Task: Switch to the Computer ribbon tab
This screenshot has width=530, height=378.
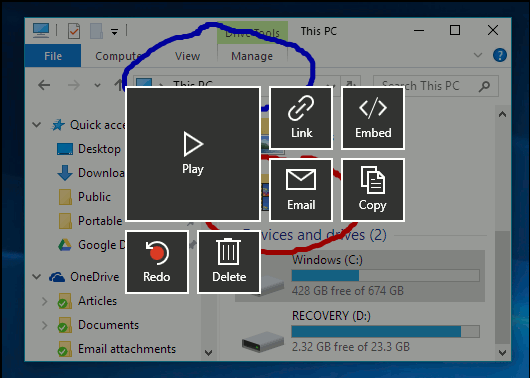Action: (x=118, y=56)
